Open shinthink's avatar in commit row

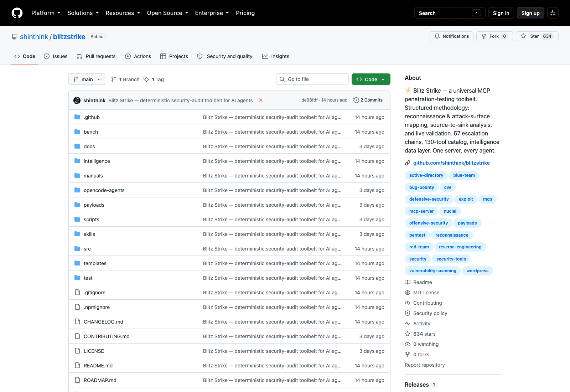tap(77, 100)
